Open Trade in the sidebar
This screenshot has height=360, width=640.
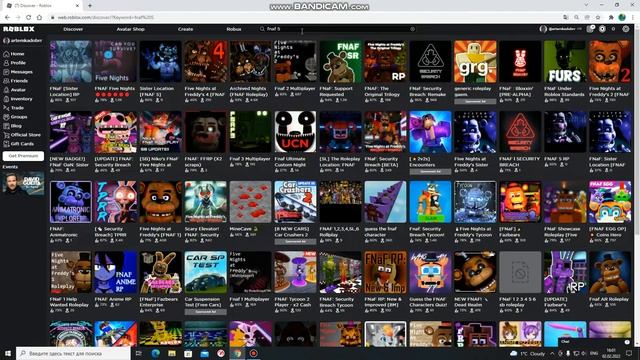pos(17,108)
